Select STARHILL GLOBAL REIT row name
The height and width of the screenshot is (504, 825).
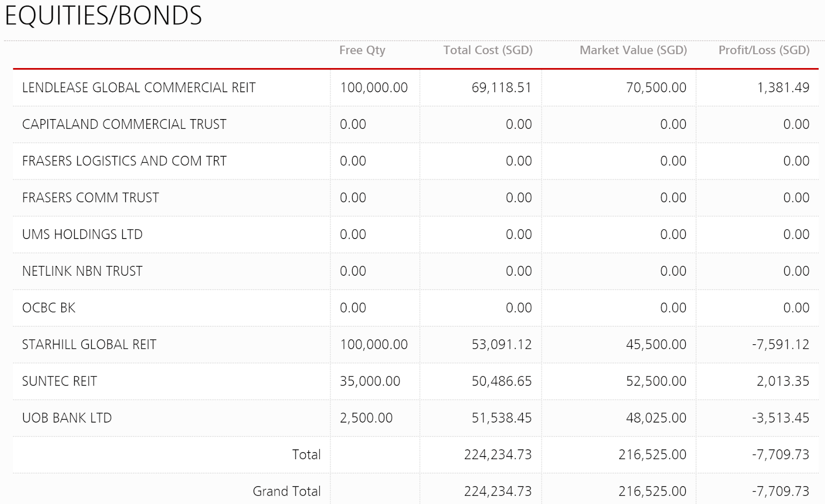click(x=89, y=344)
